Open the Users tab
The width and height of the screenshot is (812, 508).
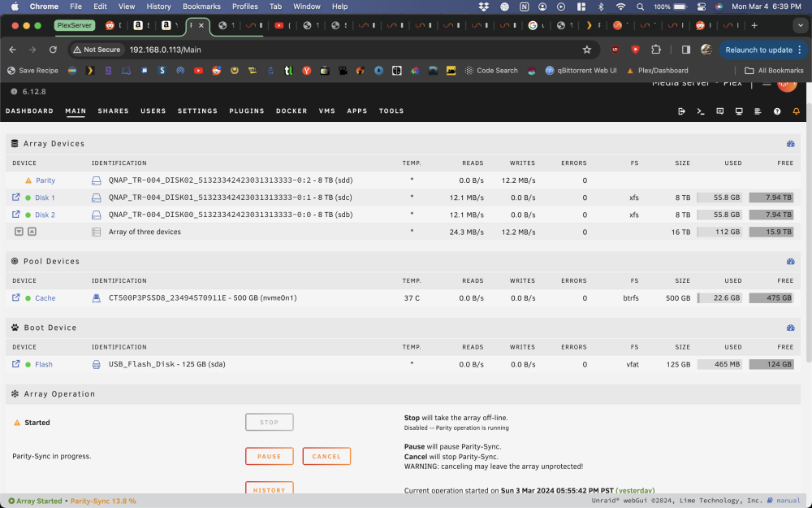153,111
